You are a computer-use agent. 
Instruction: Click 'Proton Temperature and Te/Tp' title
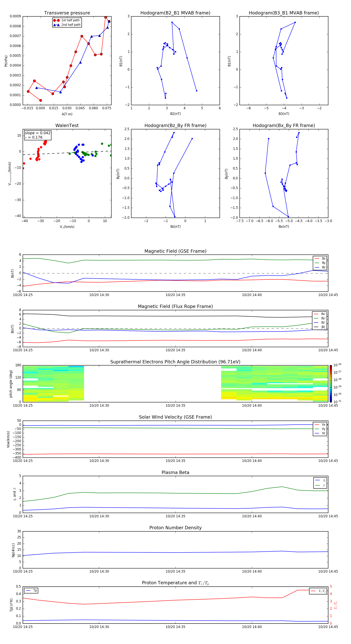click(175, 583)
